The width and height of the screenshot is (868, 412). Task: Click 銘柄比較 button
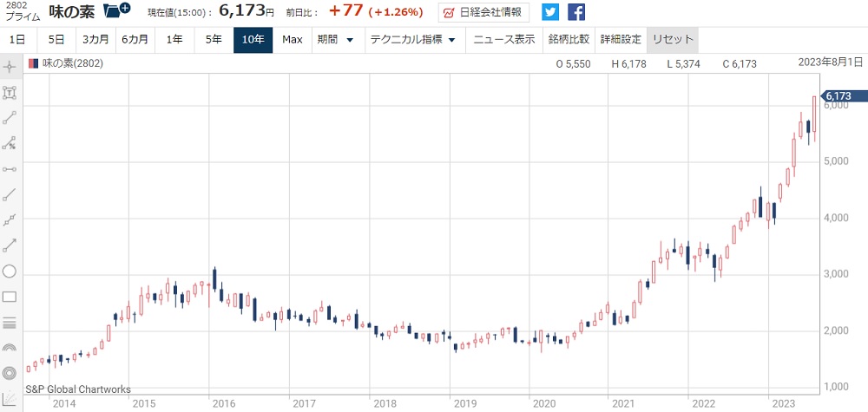pos(569,40)
